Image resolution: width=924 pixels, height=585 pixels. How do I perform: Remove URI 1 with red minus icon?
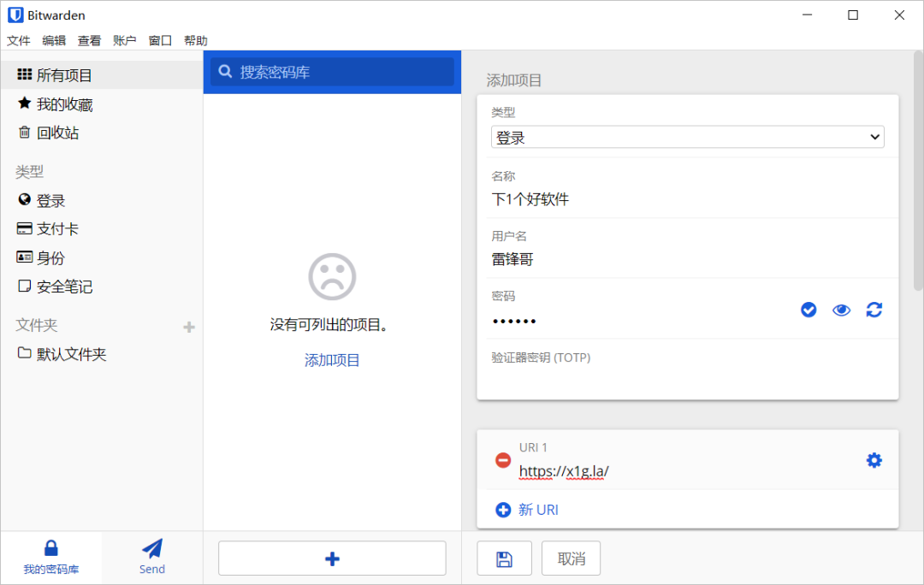click(503, 460)
